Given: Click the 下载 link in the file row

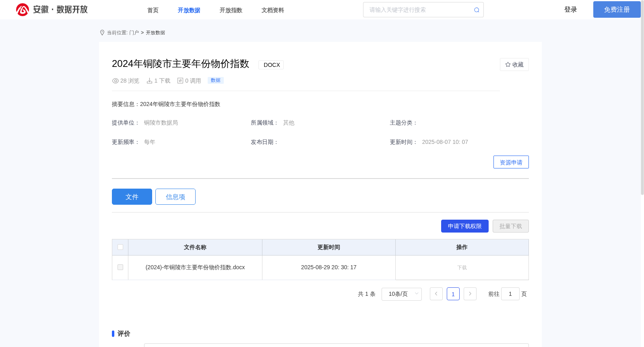Looking at the screenshot, I should (462, 268).
